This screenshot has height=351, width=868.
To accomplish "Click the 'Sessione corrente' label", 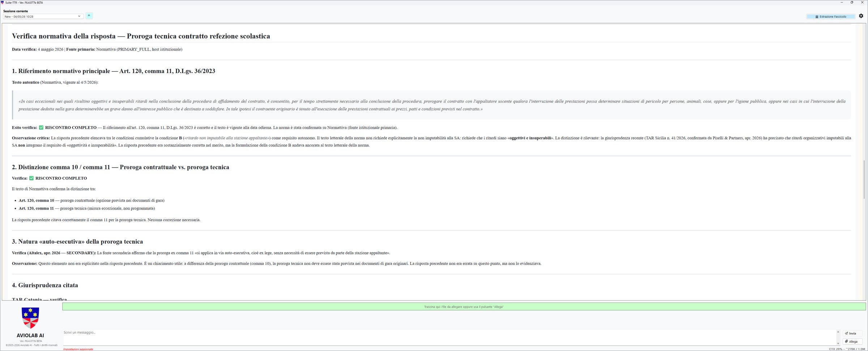I will (16, 11).
